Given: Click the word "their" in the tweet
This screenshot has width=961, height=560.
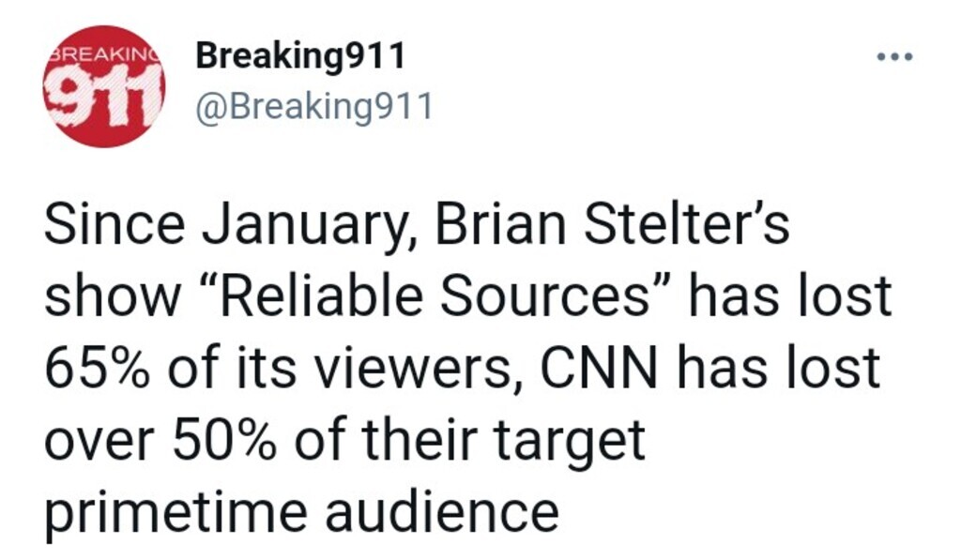Looking at the screenshot, I should (x=431, y=439).
